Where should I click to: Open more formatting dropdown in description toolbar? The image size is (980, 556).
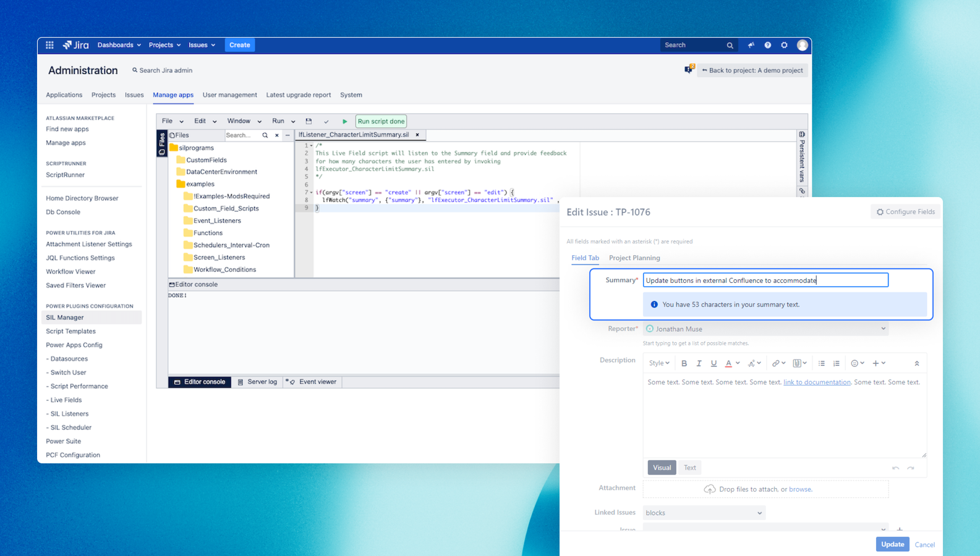click(754, 363)
